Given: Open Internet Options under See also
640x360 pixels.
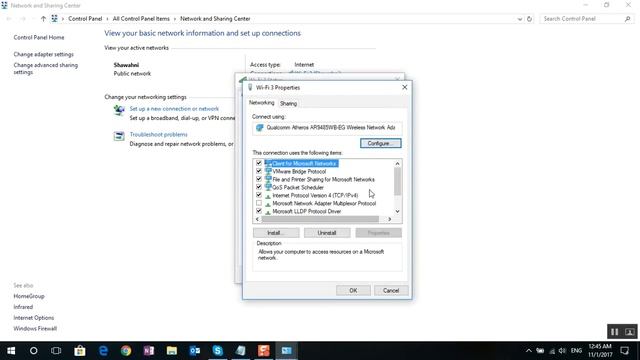Looking at the screenshot, I should pos(33,318).
